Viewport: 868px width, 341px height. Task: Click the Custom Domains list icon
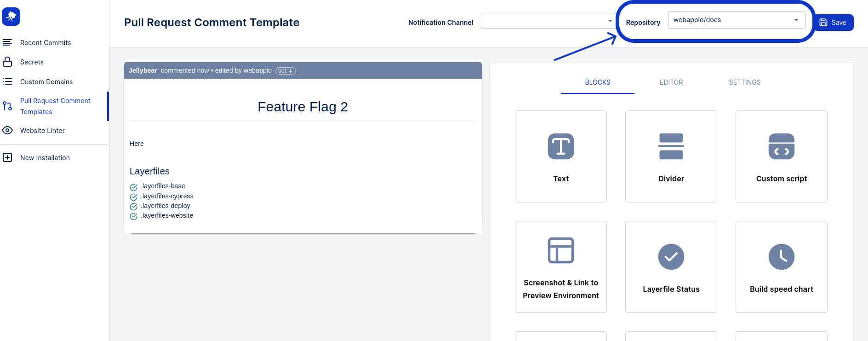[x=7, y=81]
